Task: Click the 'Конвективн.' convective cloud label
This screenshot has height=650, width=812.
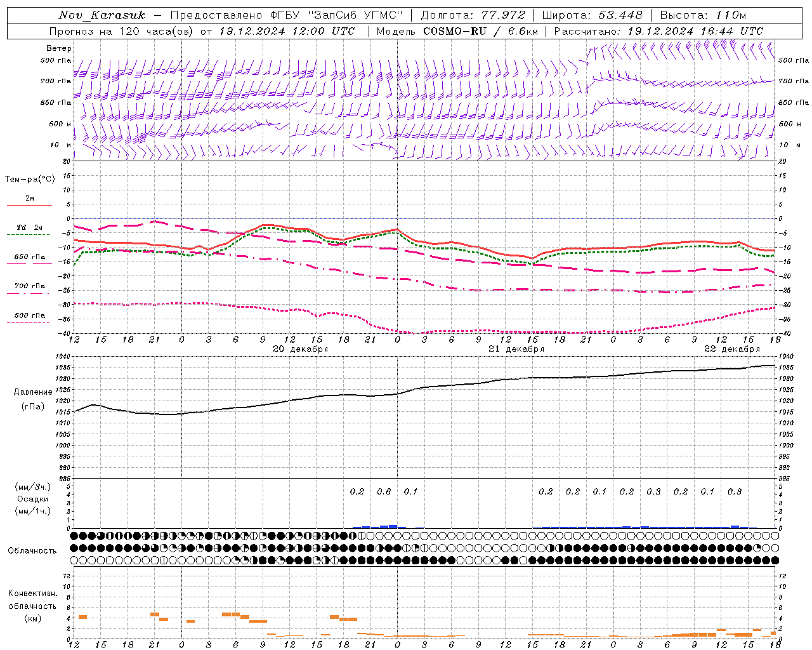Action: (33, 594)
